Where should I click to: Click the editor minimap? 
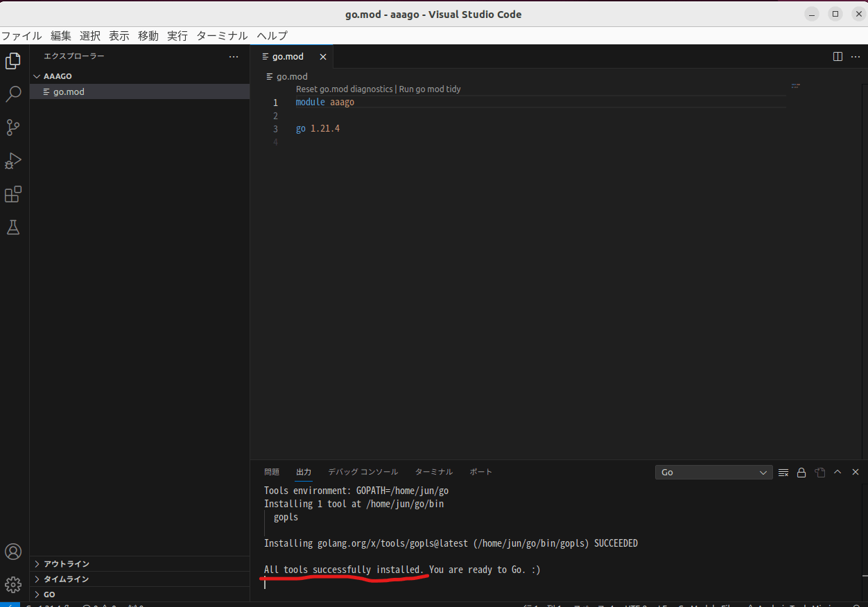click(795, 87)
